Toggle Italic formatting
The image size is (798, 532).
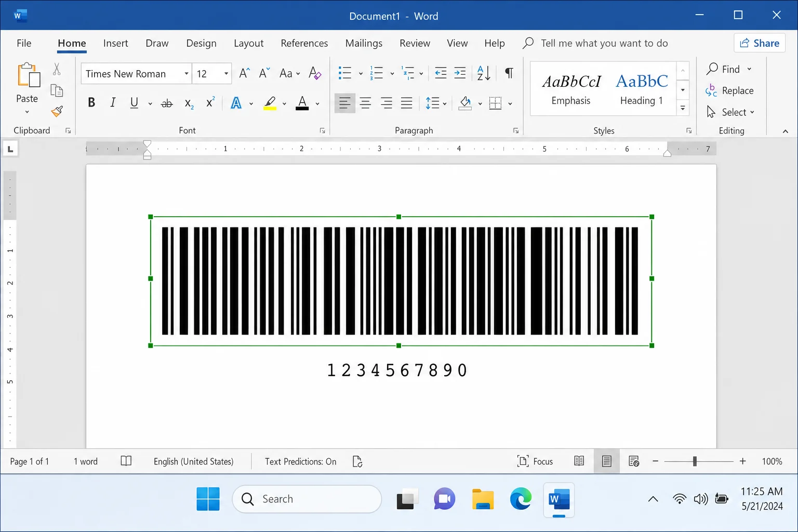113,103
